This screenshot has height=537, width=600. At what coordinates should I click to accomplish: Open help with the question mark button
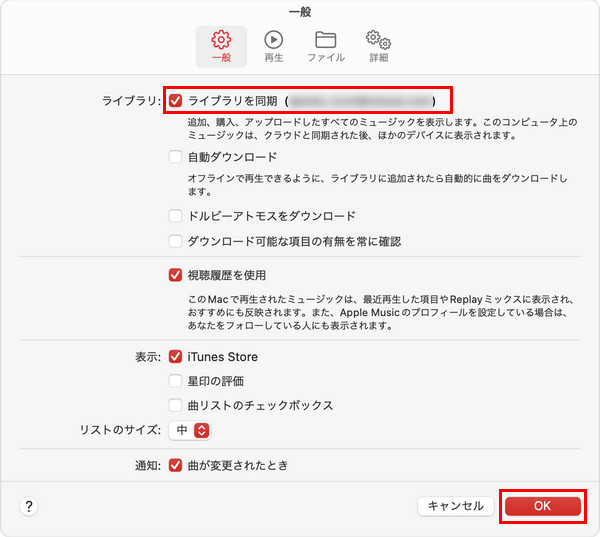[x=29, y=506]
